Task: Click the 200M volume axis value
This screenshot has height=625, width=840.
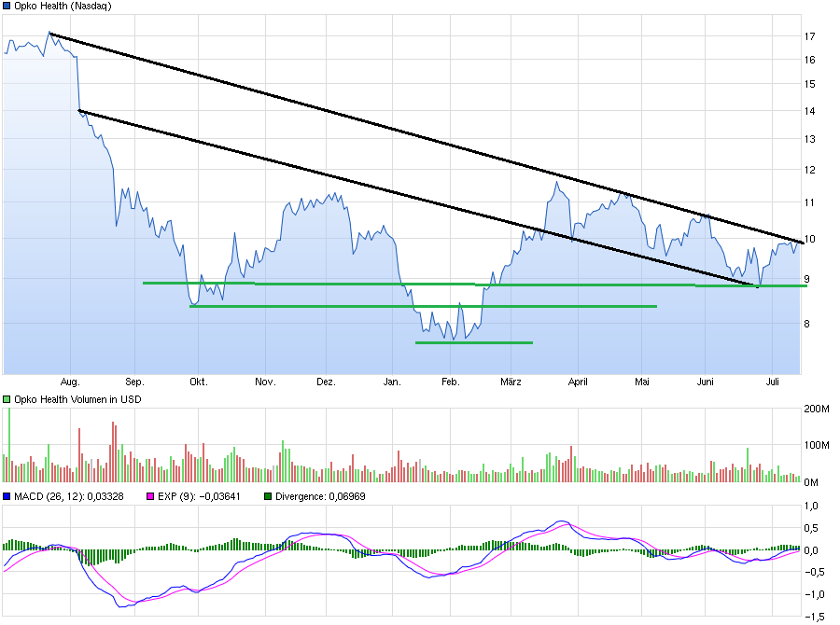Action: tap(819, 408)
